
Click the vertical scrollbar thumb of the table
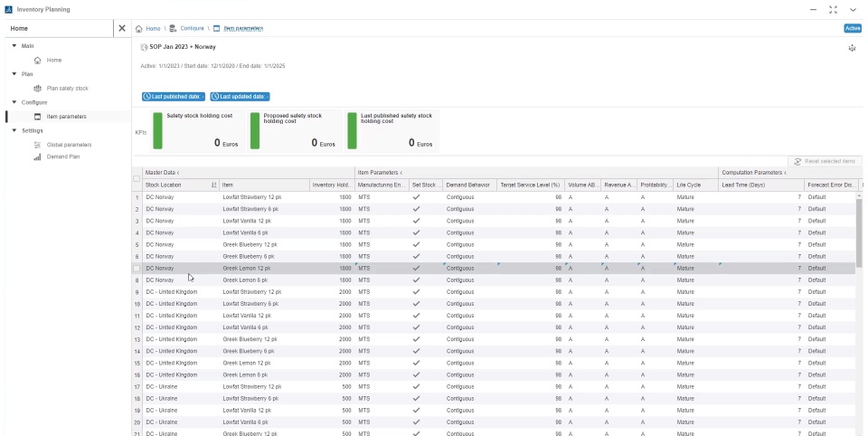pos(859,233)
